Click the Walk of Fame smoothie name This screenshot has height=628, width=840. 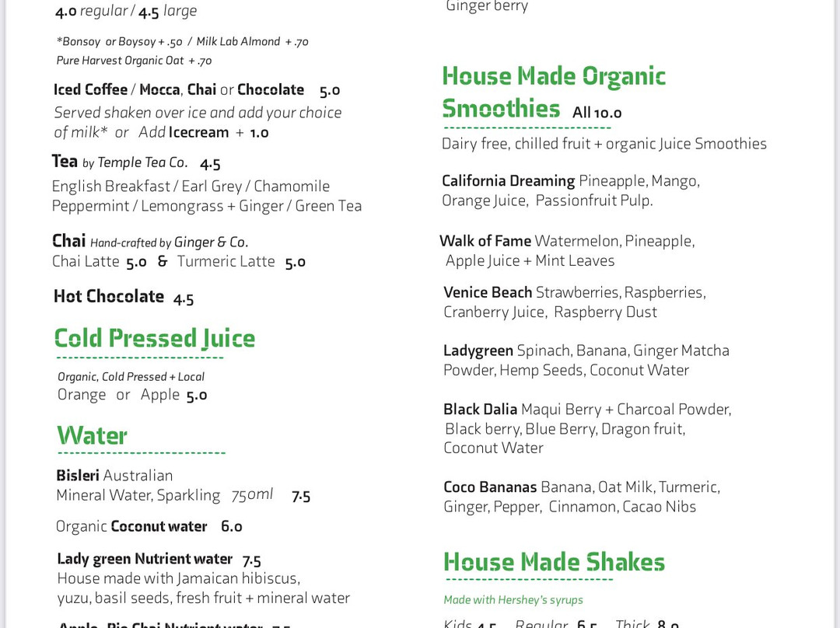click(x=485, y=241)
